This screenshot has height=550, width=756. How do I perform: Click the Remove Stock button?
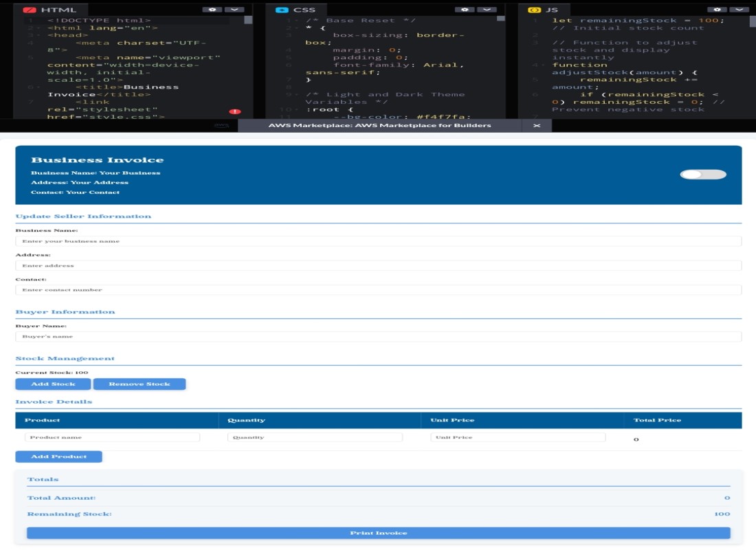pos(140,384)
